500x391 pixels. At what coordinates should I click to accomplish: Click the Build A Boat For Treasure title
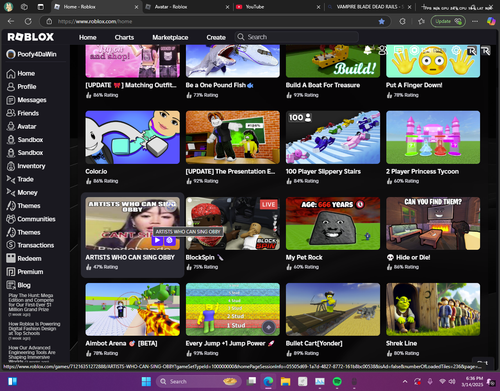click(x=323, y=85)
